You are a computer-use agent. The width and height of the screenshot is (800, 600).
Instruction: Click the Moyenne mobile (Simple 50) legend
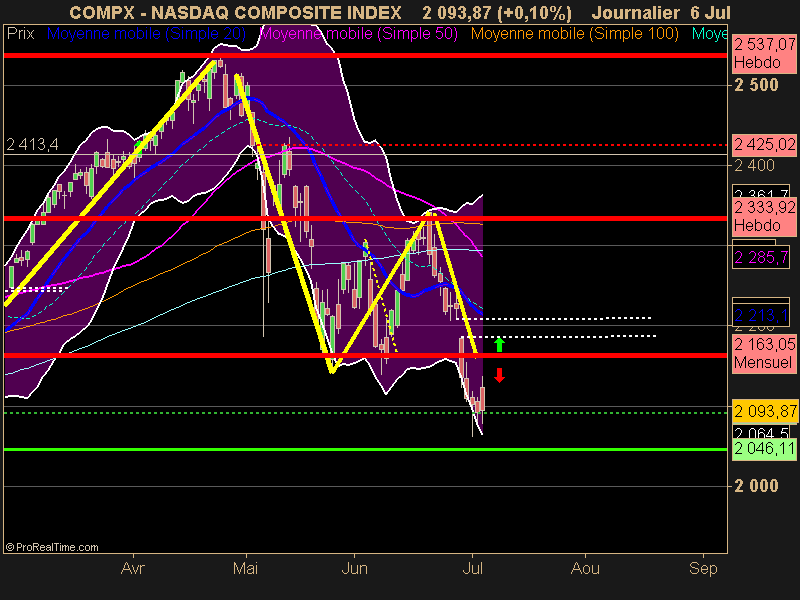pos(359,34)
